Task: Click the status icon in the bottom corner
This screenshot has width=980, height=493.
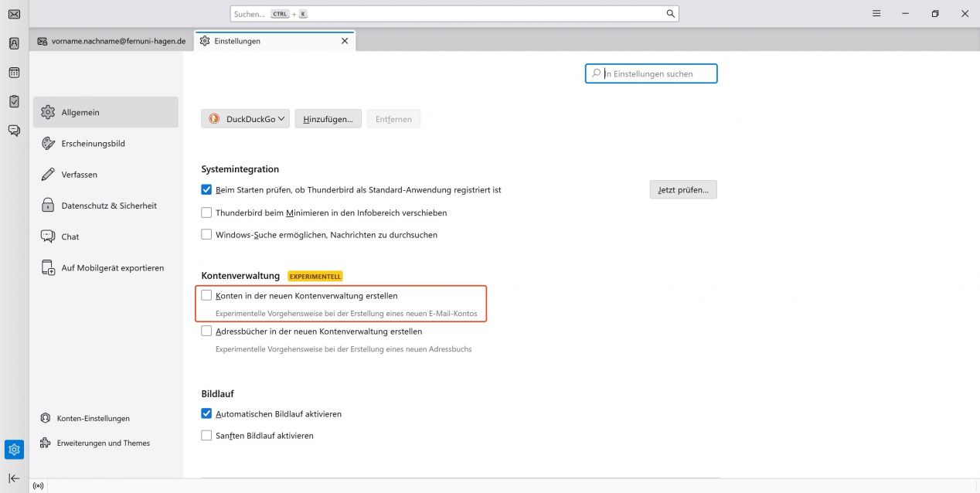Action: 38,485
